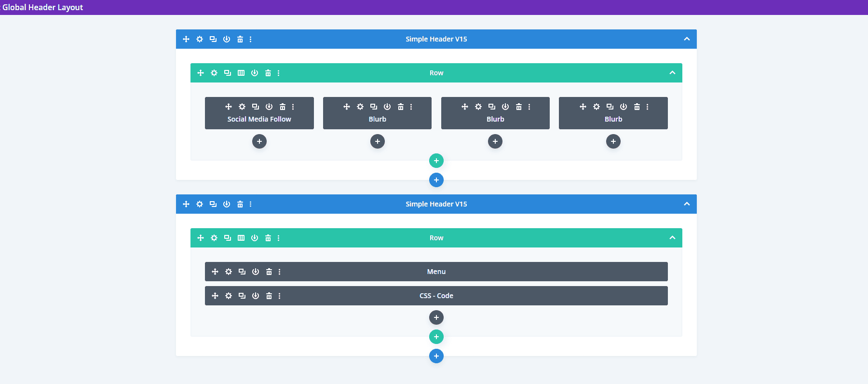Delete the Social Media Follow module
Image resolution: width=868 pixels, height=384 pixels.
coord(283,107)
